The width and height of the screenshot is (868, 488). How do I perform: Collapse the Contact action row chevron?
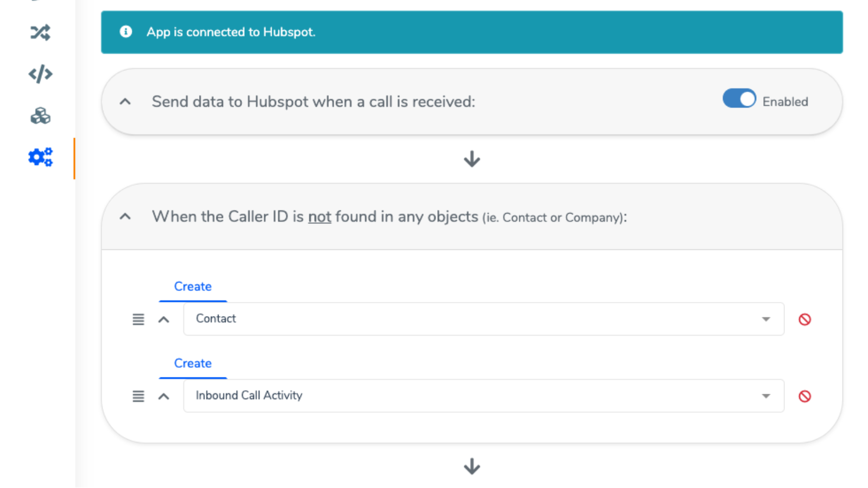tap(164, 319)
